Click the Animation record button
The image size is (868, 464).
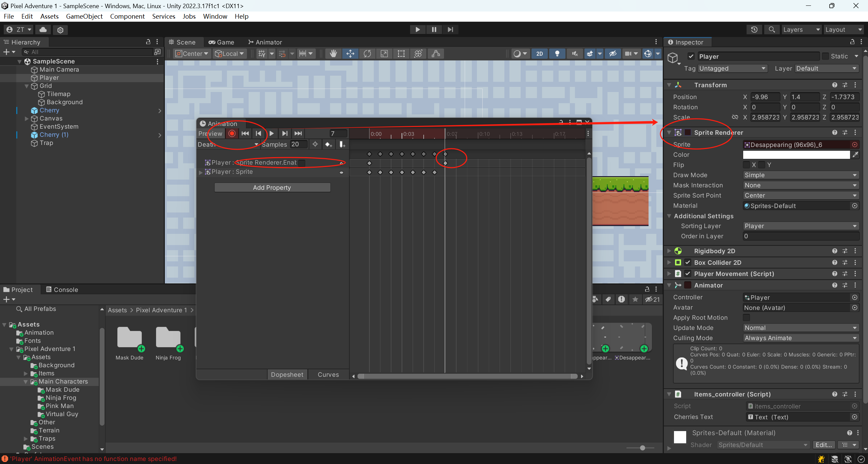[232, 134]
